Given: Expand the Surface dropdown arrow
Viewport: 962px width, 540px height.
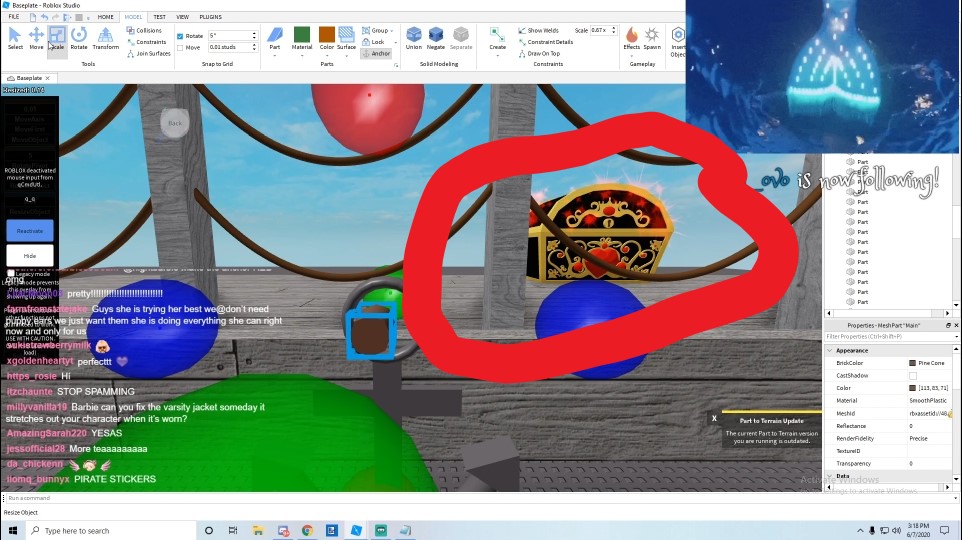Looking at the screenshot, I should (346, 56).
